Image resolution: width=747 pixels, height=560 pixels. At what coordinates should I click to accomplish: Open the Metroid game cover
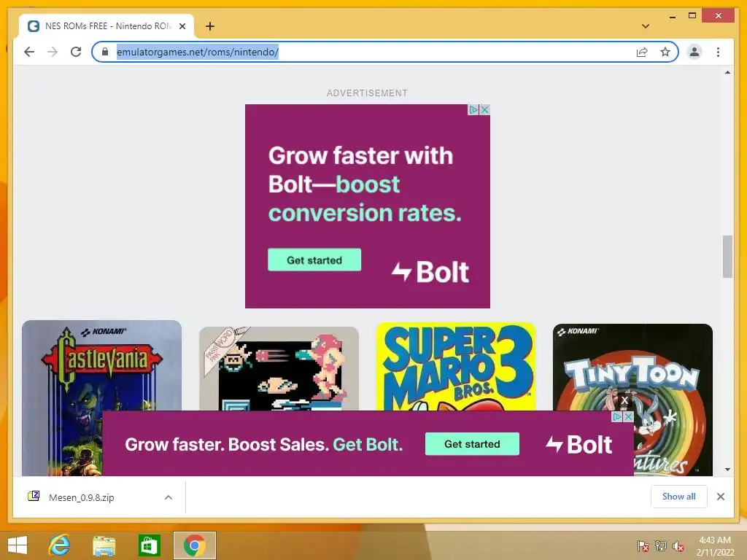(x=279, y=368)
